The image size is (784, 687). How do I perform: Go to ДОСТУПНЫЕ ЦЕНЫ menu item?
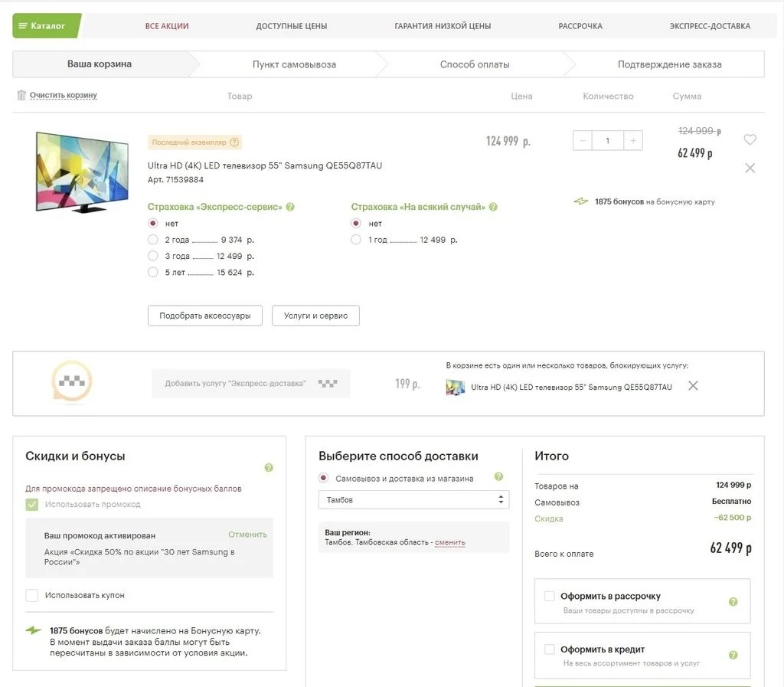292,26
